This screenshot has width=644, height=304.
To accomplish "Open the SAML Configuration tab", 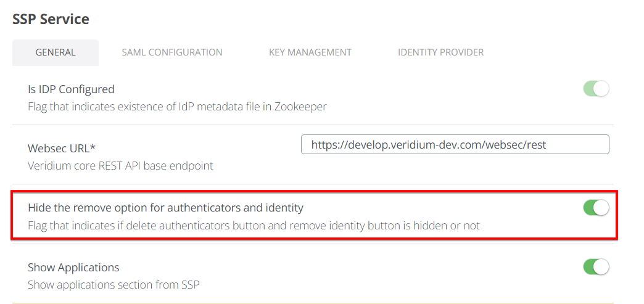I will (172, 52).
